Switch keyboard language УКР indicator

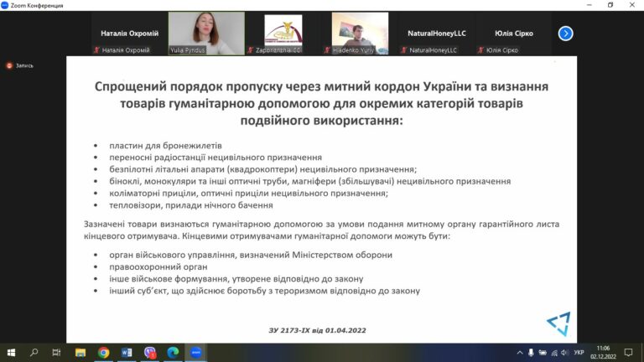pos(579,353)
